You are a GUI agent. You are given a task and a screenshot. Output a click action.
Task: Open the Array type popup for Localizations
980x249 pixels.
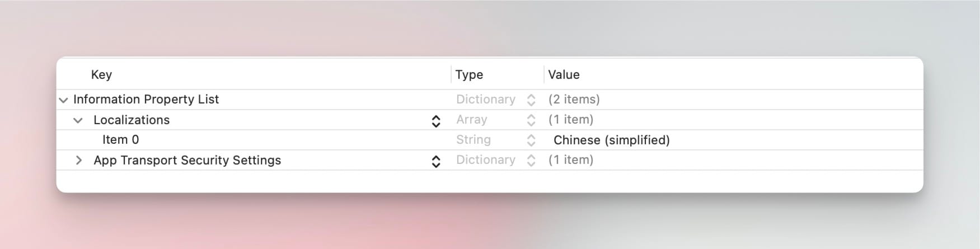tap(531, 120)
